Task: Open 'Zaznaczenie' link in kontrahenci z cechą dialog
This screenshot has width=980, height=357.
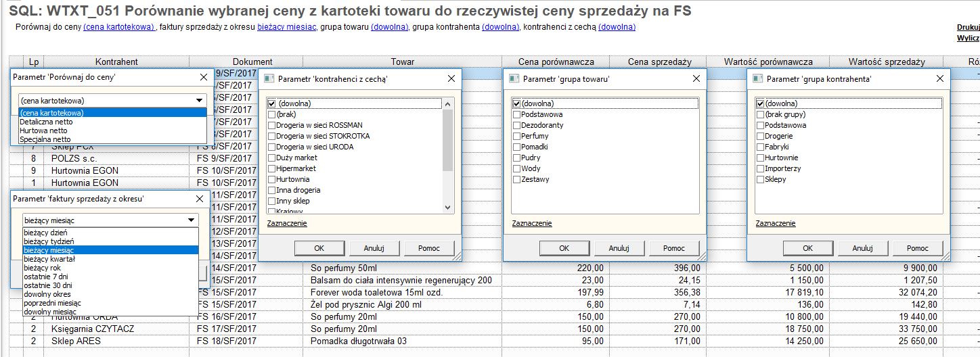Action: (x=287, y=223)
